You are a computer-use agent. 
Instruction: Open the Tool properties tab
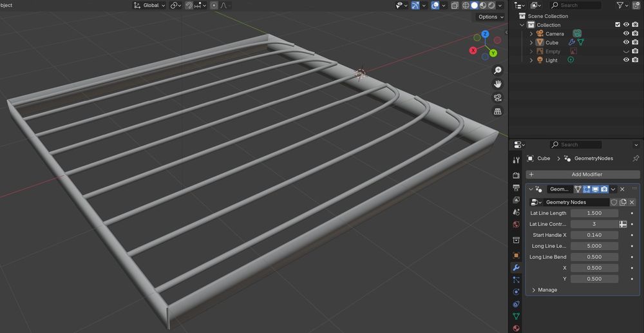pos(516,160)
